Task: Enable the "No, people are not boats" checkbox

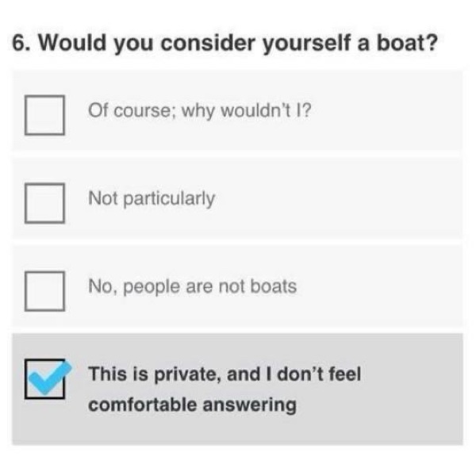Action: tap(44, 290)
